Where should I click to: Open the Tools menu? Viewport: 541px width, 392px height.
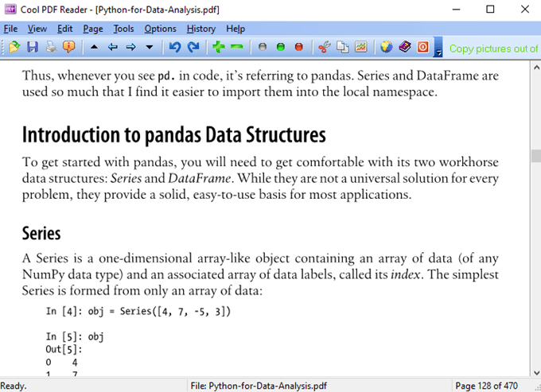point(123,29)
